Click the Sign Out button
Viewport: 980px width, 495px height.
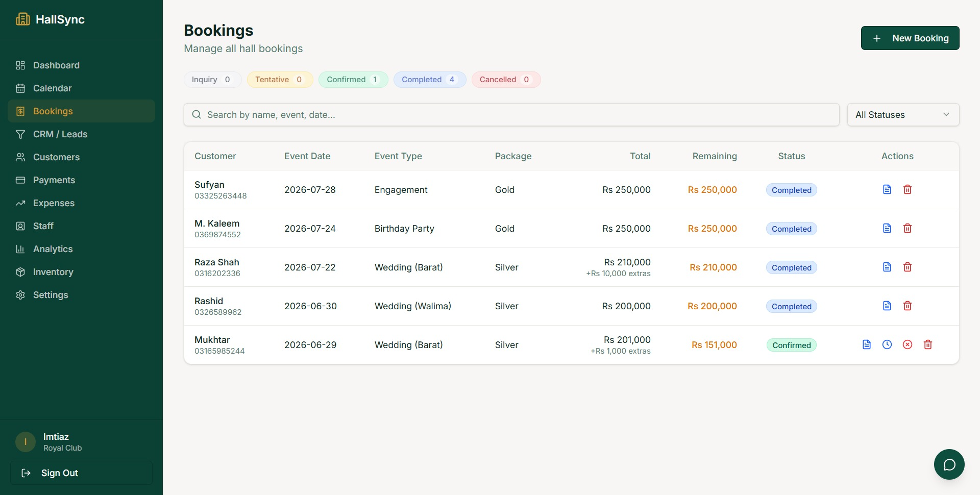coord(81,473)
